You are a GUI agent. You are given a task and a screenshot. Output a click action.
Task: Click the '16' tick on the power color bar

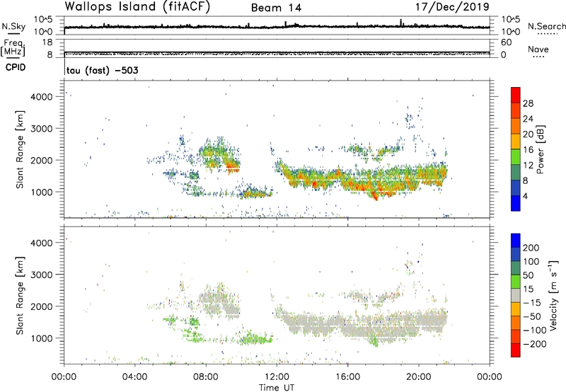point(528,150)
